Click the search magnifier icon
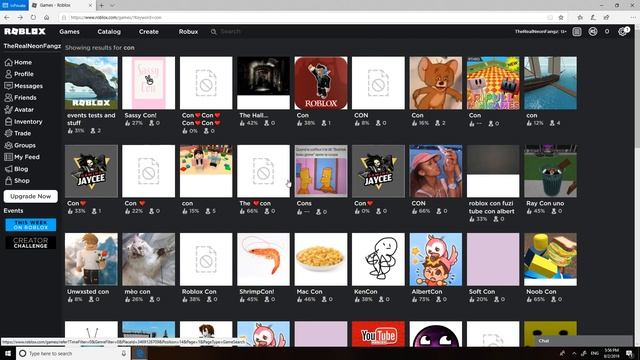 pyautogui.click(x=213, y=31)
